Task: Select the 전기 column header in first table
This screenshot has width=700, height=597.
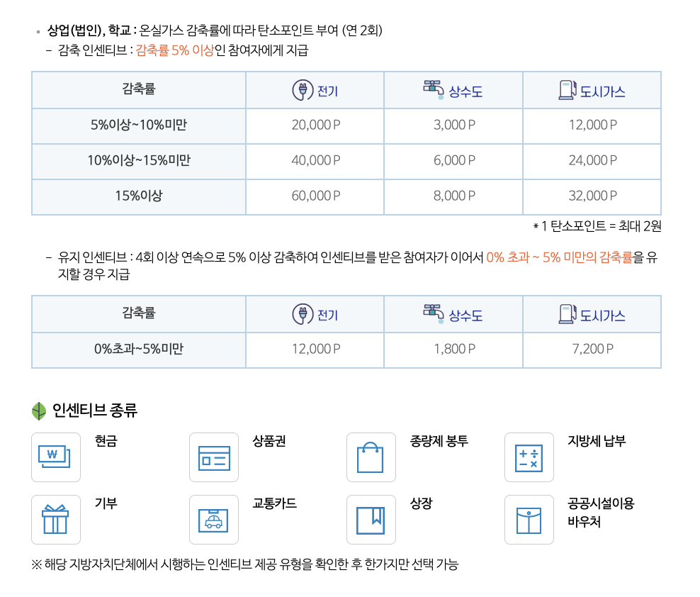Action: (x=314, y=90)
